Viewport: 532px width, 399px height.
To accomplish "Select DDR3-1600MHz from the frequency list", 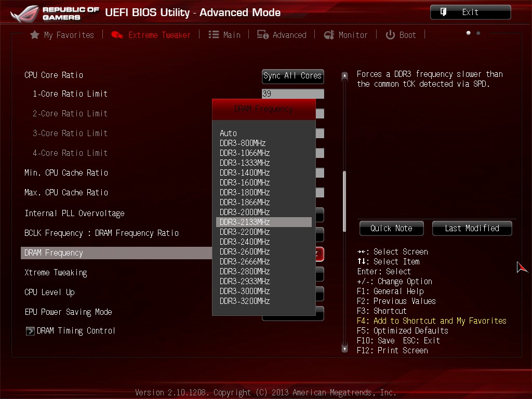I will [x=245, y=182].
